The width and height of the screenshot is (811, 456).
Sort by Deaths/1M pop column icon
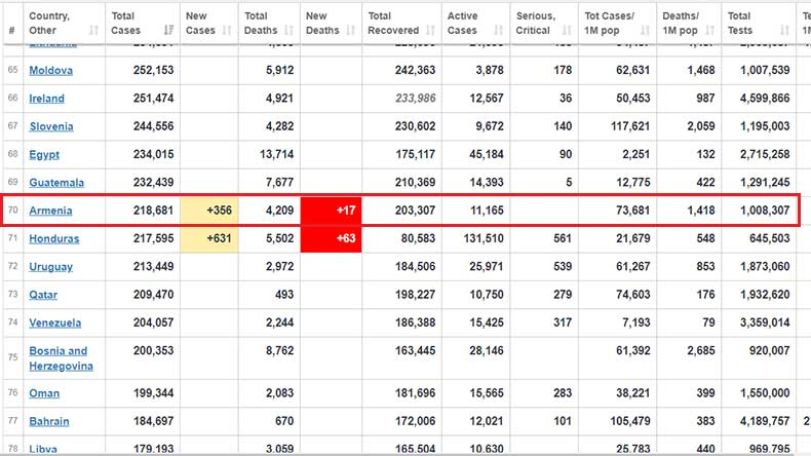tap(710, 31)
